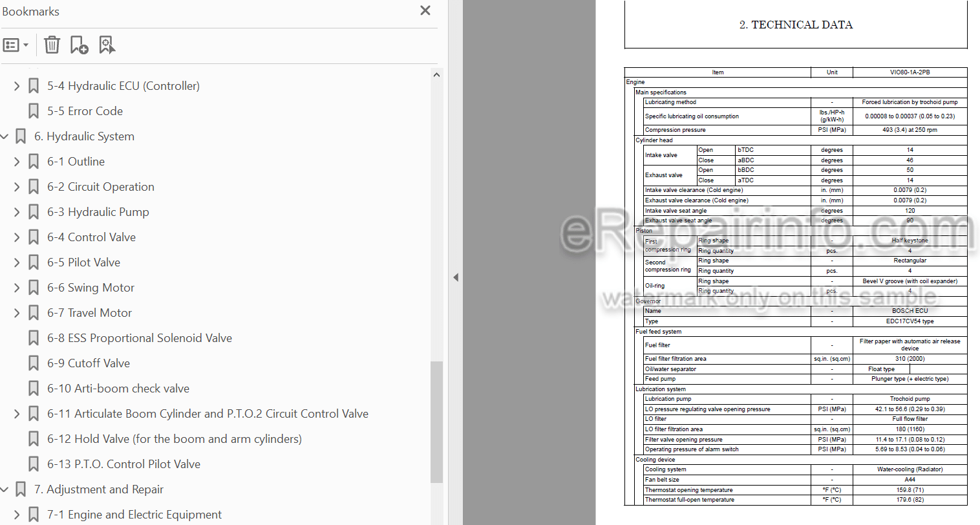Click bookmark icon beside 6-8 ESS Proportional
The image size is (980, 525).
click(34, 338)
